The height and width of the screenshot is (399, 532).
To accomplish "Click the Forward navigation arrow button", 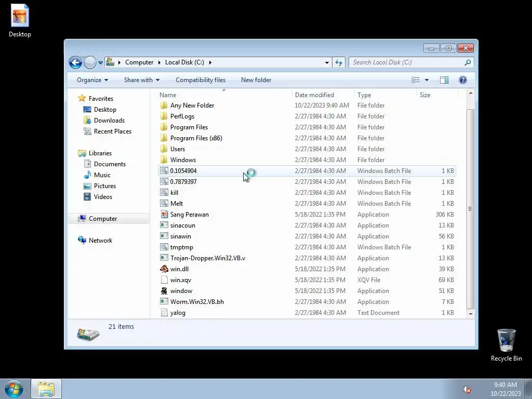I will point(90,62).
